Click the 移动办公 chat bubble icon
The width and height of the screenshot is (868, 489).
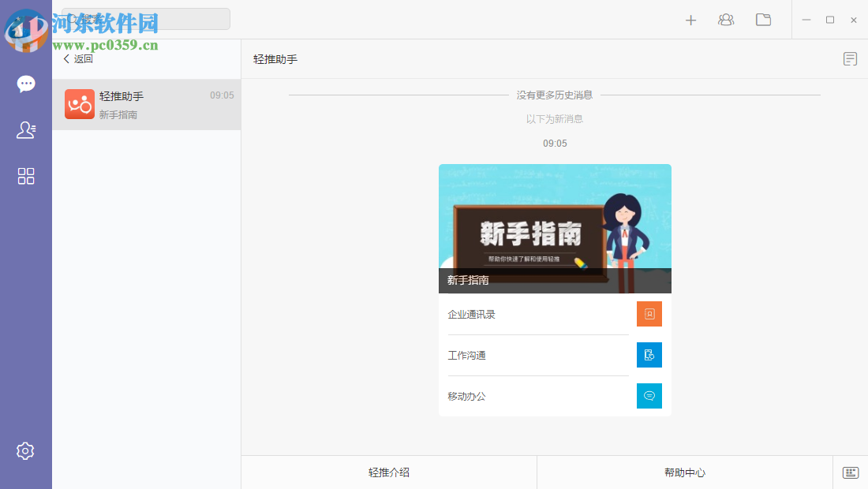(x=649, y=396)
